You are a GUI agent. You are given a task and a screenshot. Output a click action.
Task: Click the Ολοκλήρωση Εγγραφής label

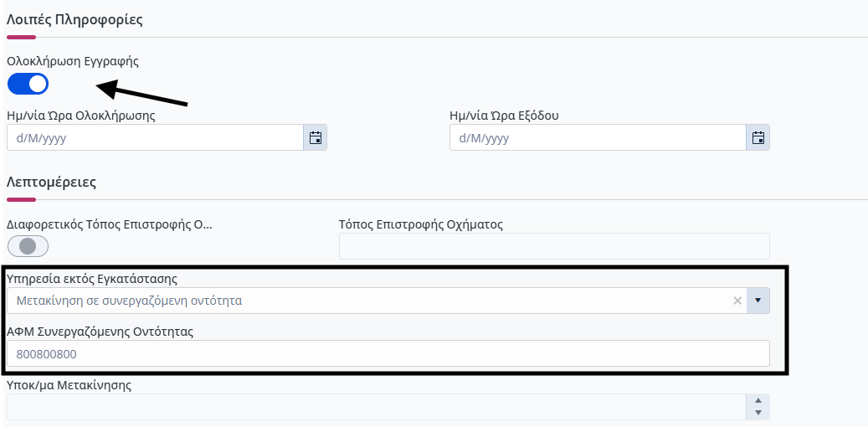click(73, 61)
